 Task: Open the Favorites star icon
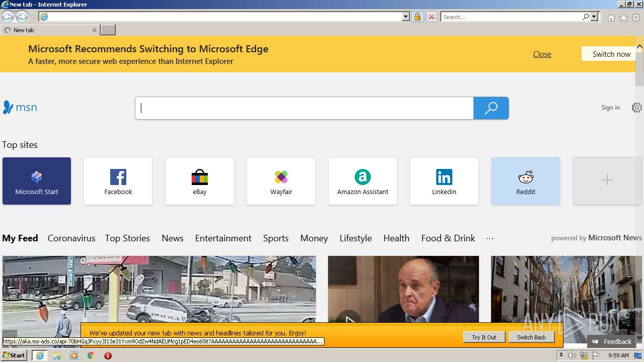click(623, 18)
